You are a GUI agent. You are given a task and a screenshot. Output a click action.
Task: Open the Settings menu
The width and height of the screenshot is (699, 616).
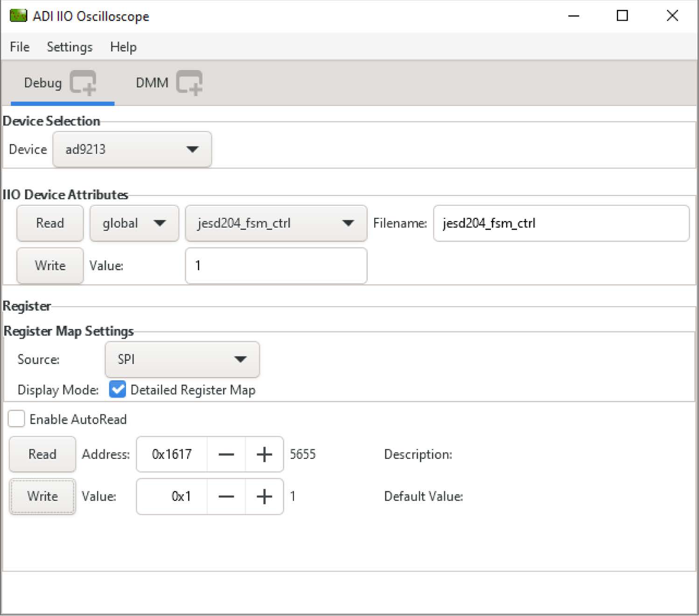[70, 47]
